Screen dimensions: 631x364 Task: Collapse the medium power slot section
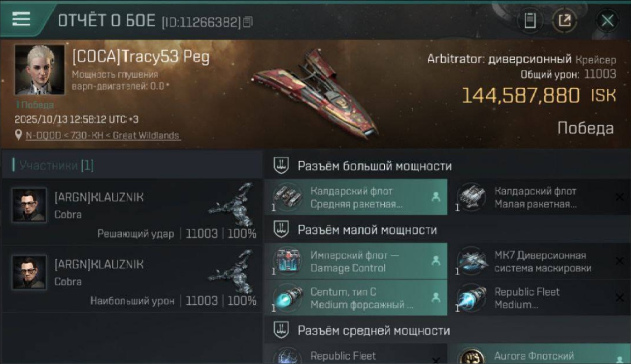[x=447, y=331]
